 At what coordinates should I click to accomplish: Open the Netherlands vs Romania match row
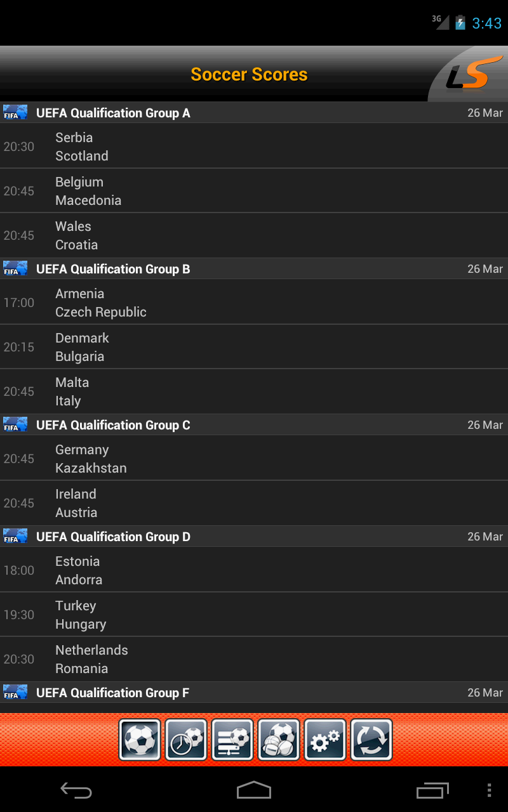click(x=254, y=658)
